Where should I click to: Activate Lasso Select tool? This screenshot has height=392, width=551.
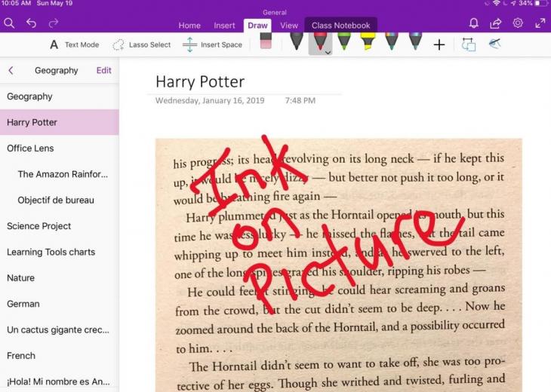point(142,45)
